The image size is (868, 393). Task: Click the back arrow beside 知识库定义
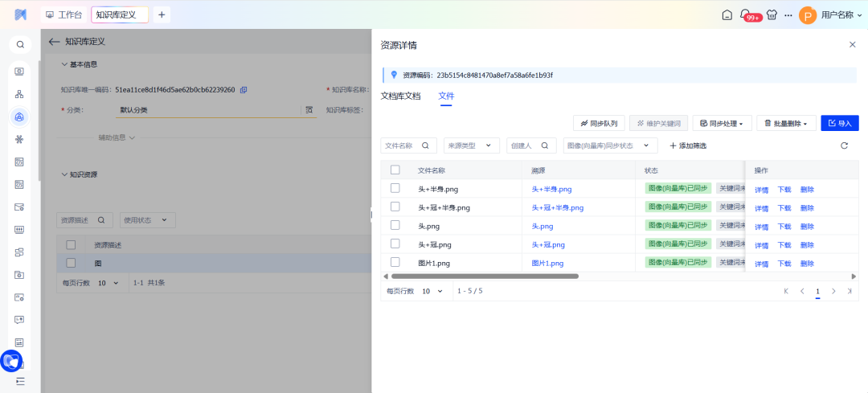(x=54, y=42)
